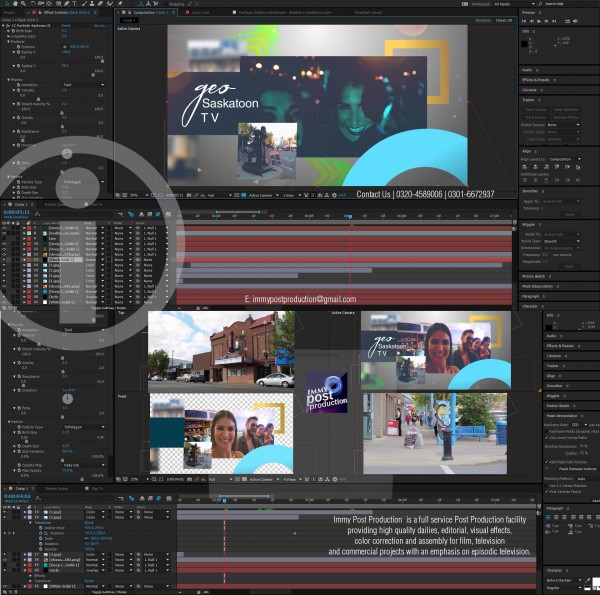
Task: Select the Rotation tool
Action: [33, 3]
